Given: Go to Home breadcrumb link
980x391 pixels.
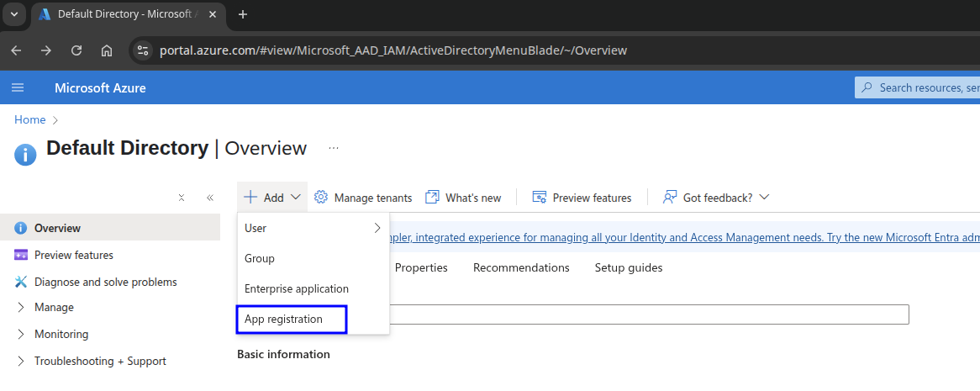Looking at the screenshot, I should (30, 119).
